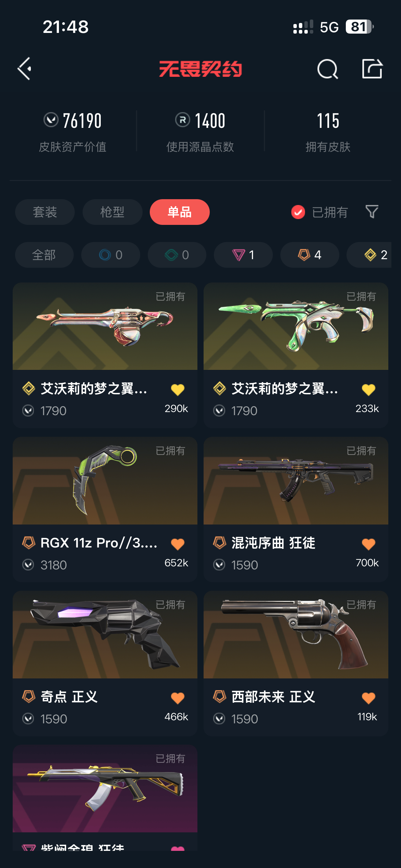The width and height of the screenshot is (401, 868).
Task: Filter by yellow tier with count 2
Action: [x=374, y=255]
